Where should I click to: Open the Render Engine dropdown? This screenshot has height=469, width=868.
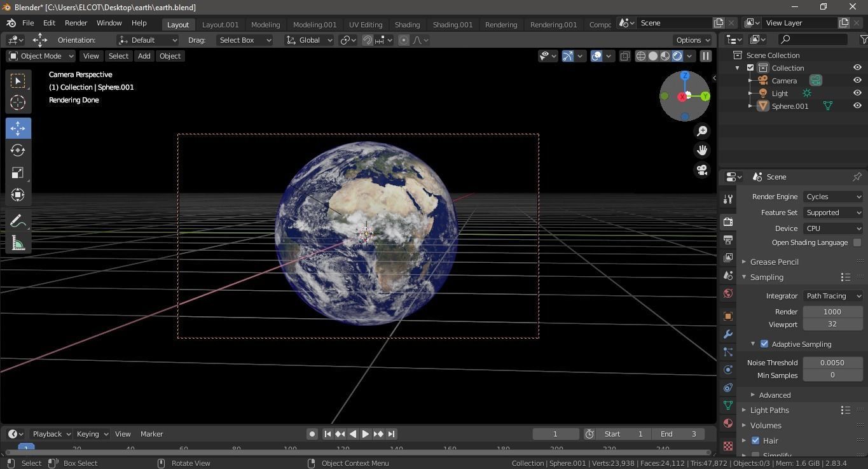click(x=833, y=197)
